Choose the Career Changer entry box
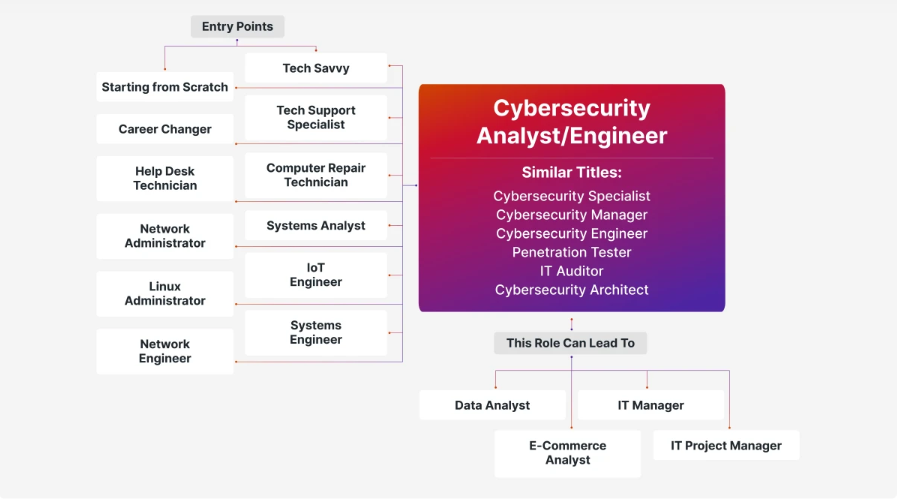Image resolution: width=897 pixels, height=503 pixels. coord(165,129)
